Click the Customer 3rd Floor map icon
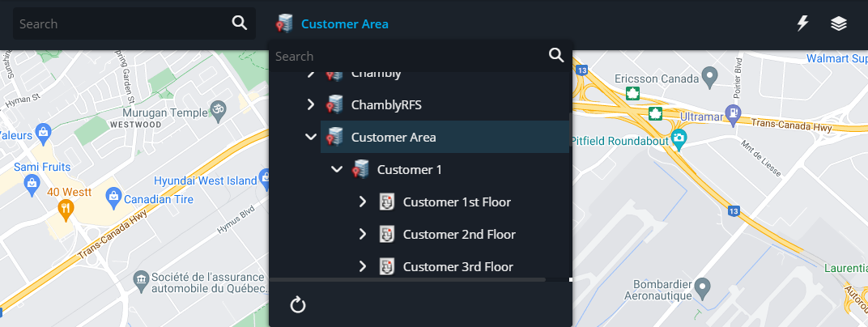Image resolution: width=868 pixels, height=327 pixels. pos(387,266)
